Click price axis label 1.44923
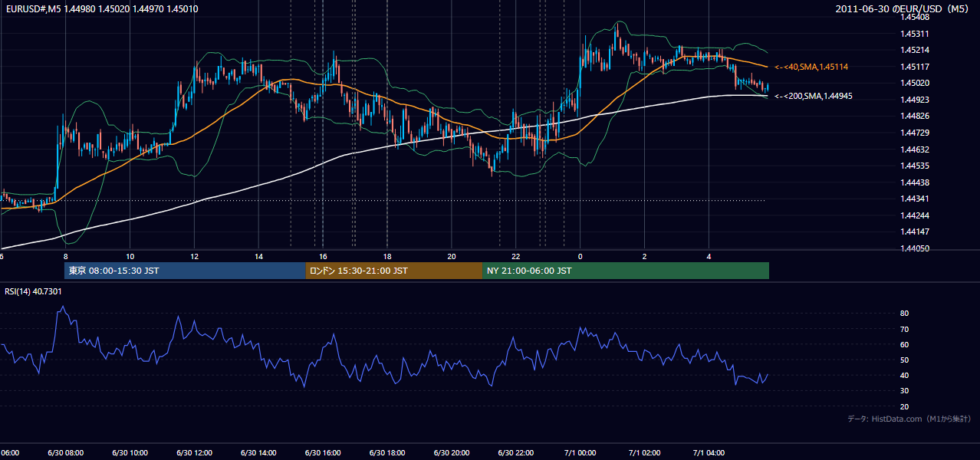This screenshot has height=460, width=980. [916, 100]
